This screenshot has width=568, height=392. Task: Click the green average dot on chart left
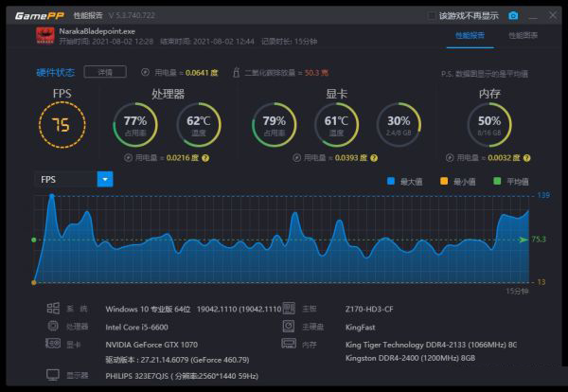[x=34, y=240]
